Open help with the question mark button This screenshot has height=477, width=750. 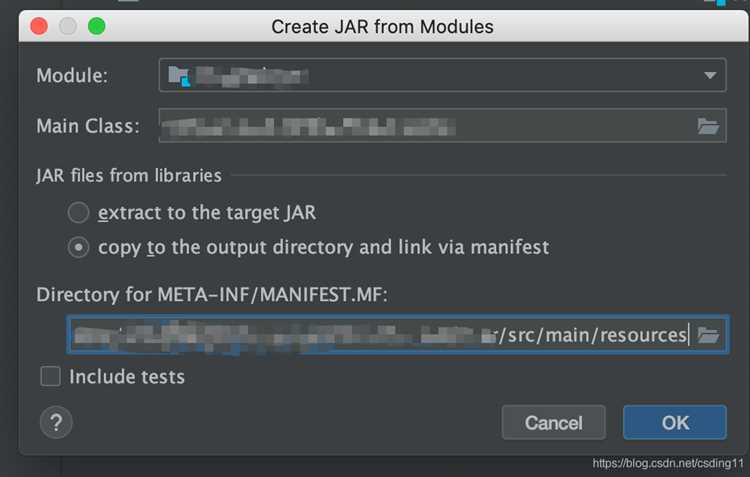(56, 422)
